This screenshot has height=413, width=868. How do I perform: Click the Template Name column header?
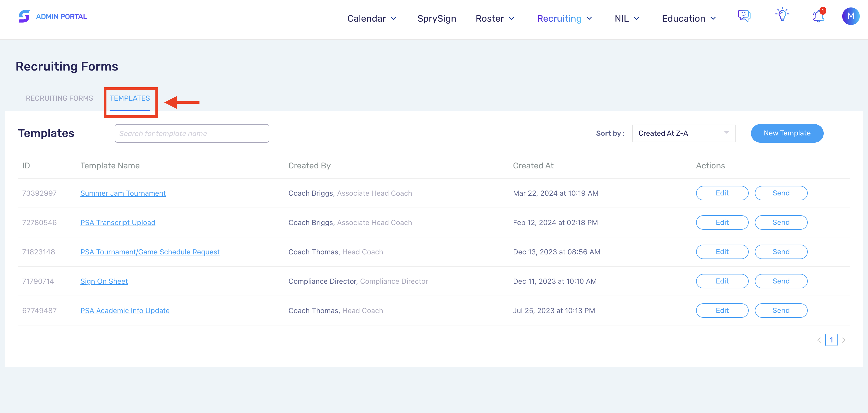point(110,165)
